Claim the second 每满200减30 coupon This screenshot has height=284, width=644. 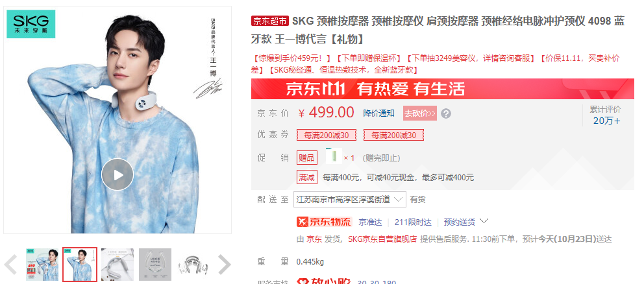[x=393, y=135]
